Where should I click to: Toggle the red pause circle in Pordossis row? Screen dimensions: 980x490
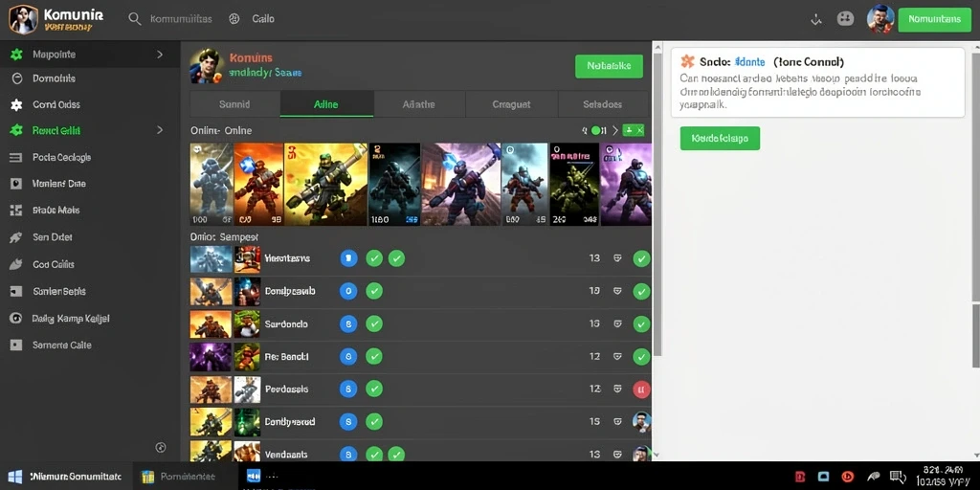641,389
